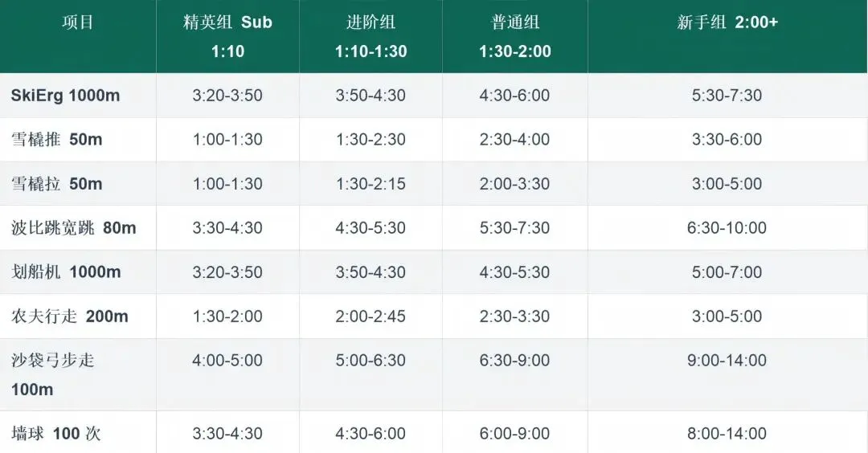The height and width of the screenshot is (453, 868).
Task: Select the 8:00-14:00 cell for 墙球
Action: click(x=727, y=434)
